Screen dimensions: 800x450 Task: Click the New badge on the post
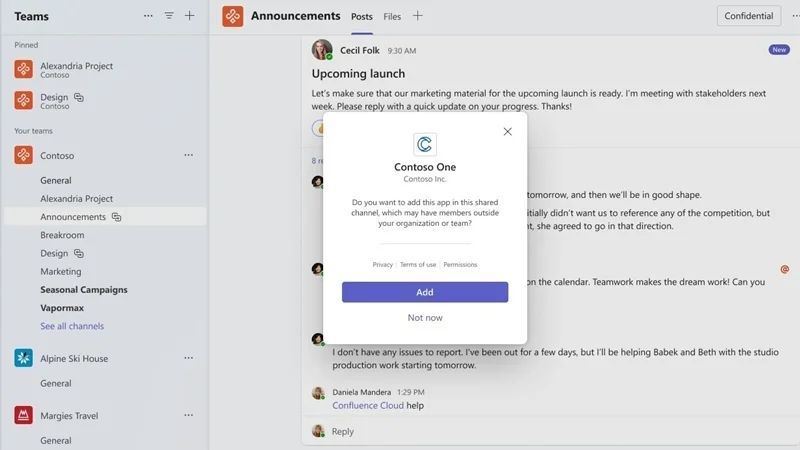click(779, 49)
